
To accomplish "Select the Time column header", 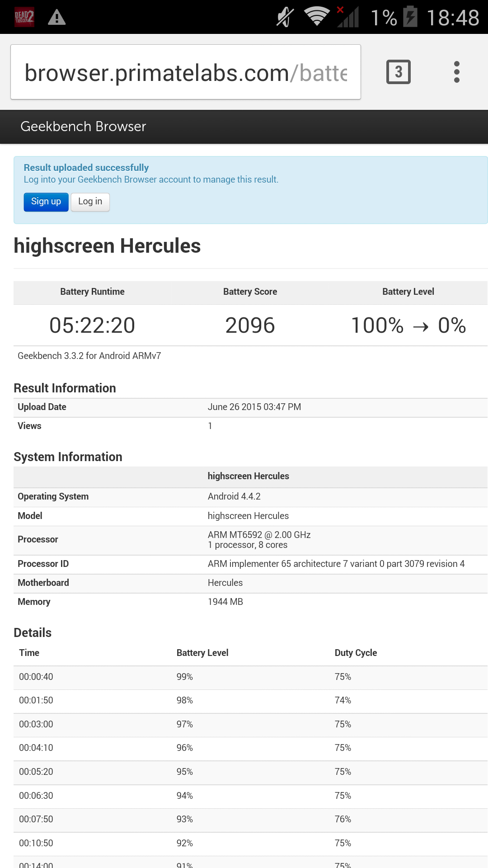I will tap(29, 653).
